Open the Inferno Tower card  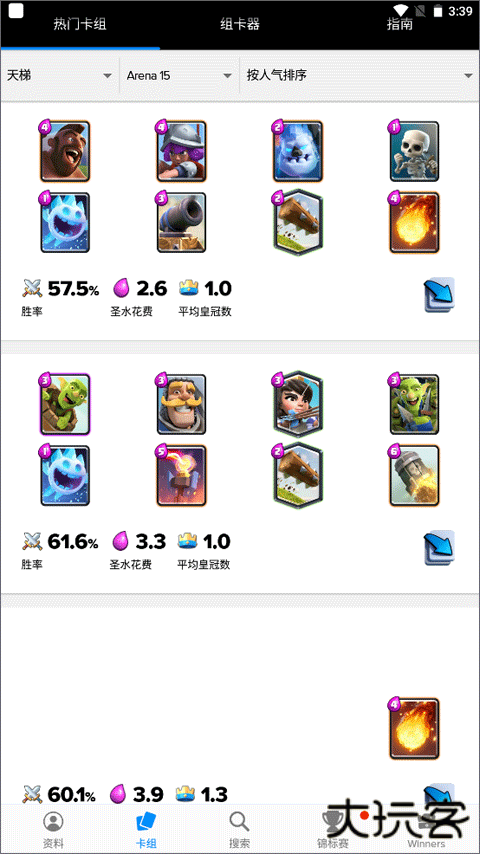point(181,475)
